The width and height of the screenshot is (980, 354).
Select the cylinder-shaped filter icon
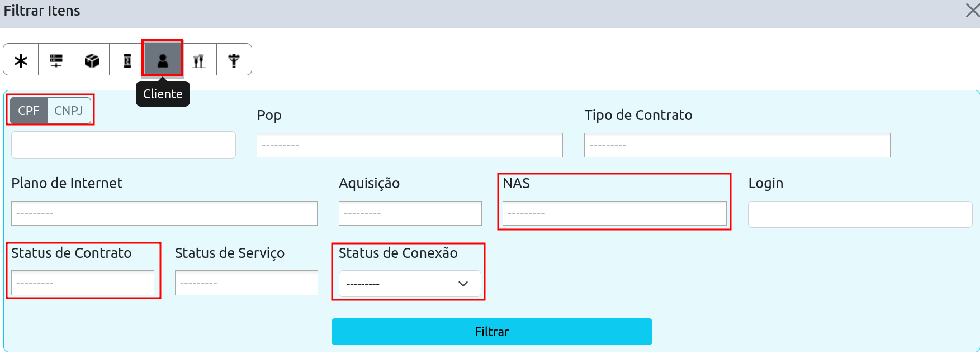[x=127, y=60]
